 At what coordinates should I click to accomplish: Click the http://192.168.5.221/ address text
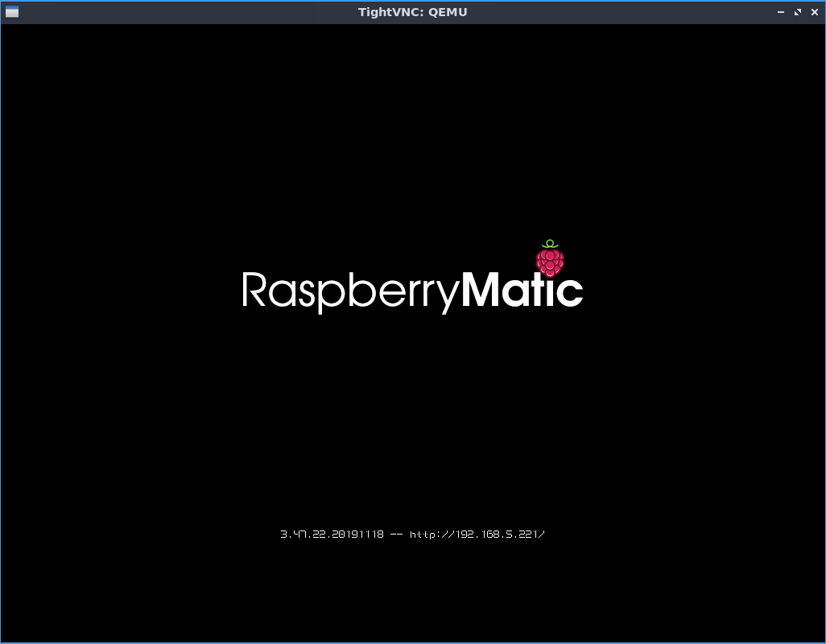[x=477, y=534]
